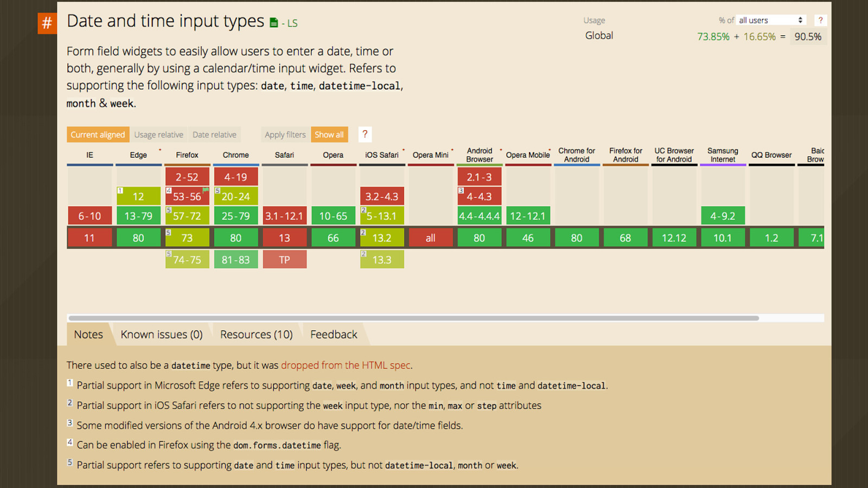Click Show all button
868x488 pixels.
coord(329,134)
